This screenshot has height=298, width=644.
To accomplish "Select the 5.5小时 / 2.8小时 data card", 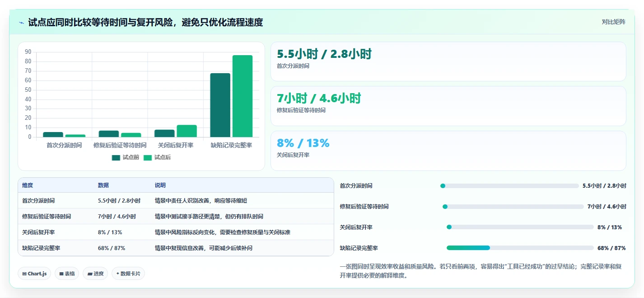I will tap(448, 61).
